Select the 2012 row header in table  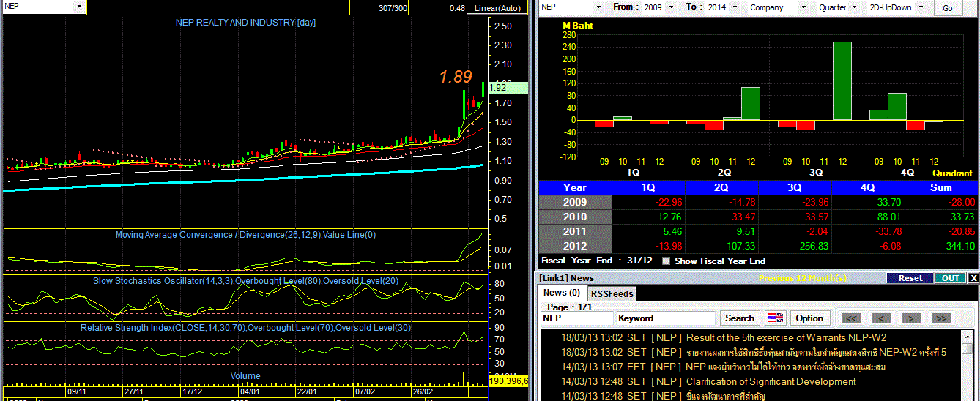(x=575, y=246)
